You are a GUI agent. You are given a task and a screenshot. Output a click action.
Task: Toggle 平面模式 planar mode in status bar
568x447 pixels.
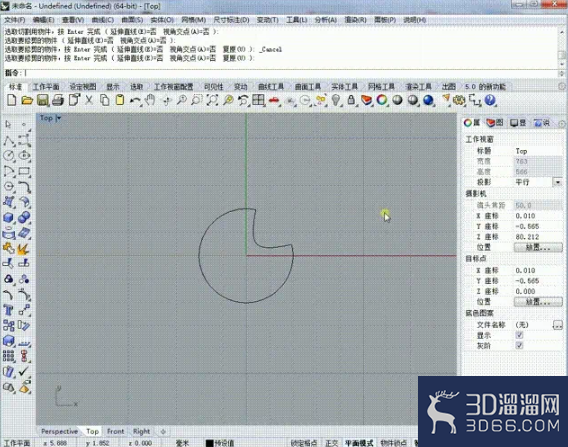point(359,443)
